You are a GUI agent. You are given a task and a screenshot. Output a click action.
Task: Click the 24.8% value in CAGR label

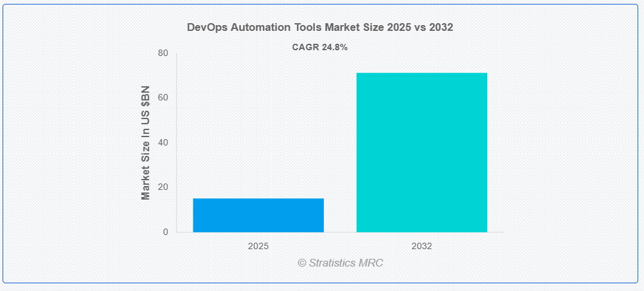pos(335,48)
